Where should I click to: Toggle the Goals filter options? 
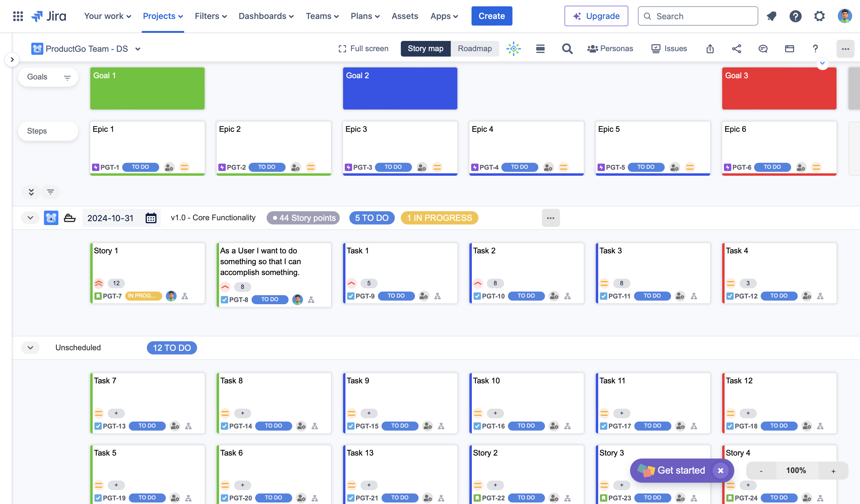point(67,77)
